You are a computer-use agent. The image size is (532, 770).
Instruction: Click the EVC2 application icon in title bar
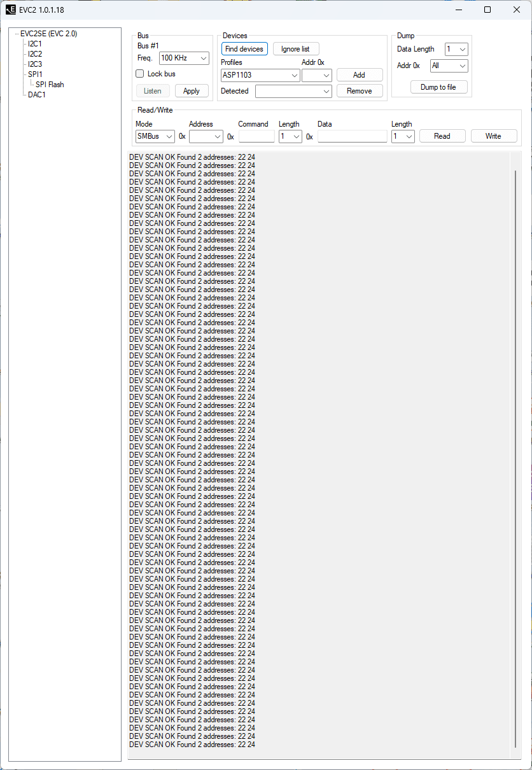tap(11, 10)
